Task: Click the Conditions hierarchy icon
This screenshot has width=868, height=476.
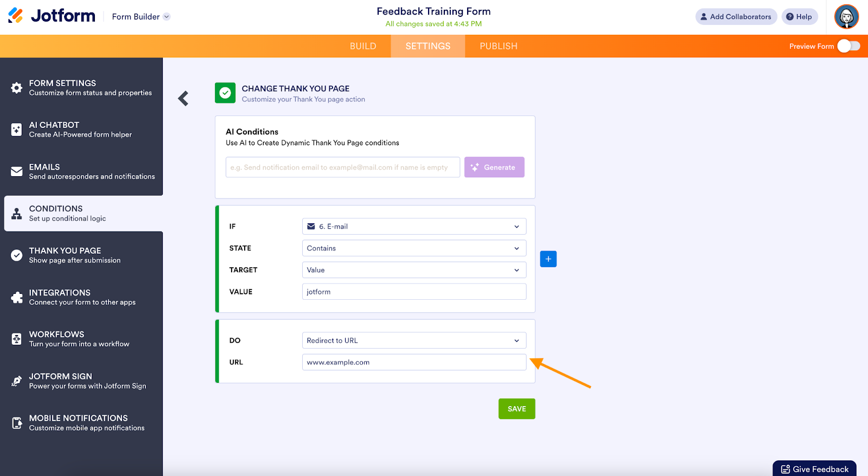Action: (17, 214)
